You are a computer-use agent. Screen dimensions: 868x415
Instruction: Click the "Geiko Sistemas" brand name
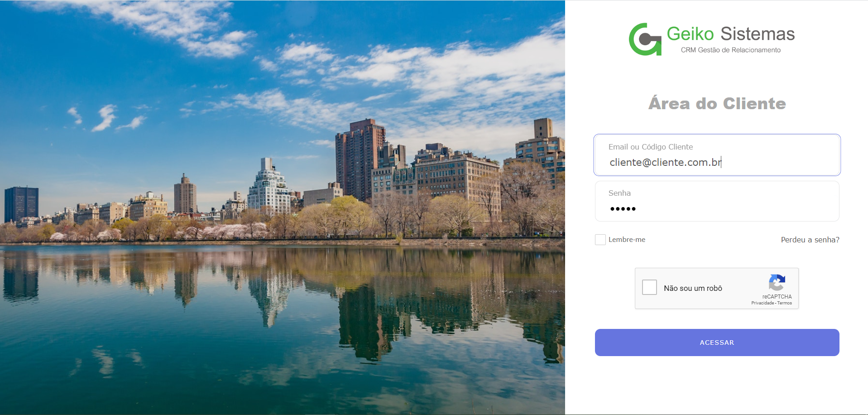tap(730, 34)
